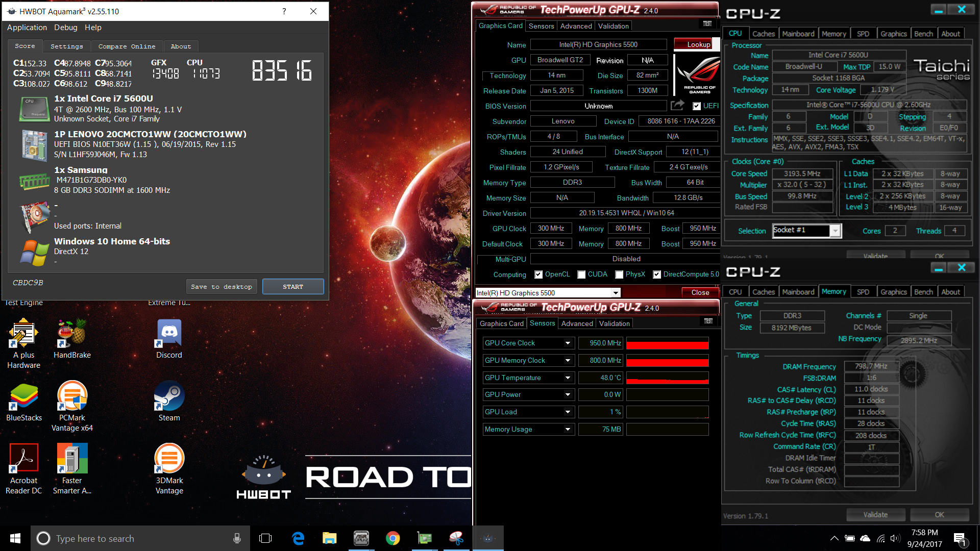This screenshot has height=551, width=980.
Task: Open Task View on the taskbar
Action: pos(265,538)
